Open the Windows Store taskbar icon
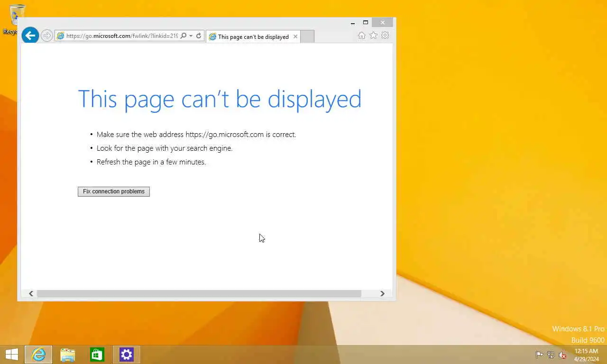 click(97, 355)
